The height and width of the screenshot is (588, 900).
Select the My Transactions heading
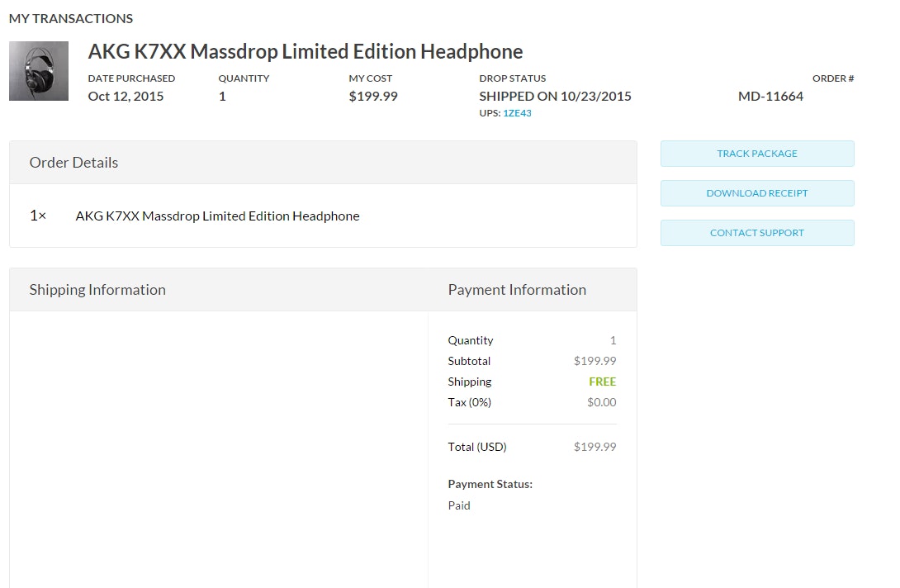(71, 18)
